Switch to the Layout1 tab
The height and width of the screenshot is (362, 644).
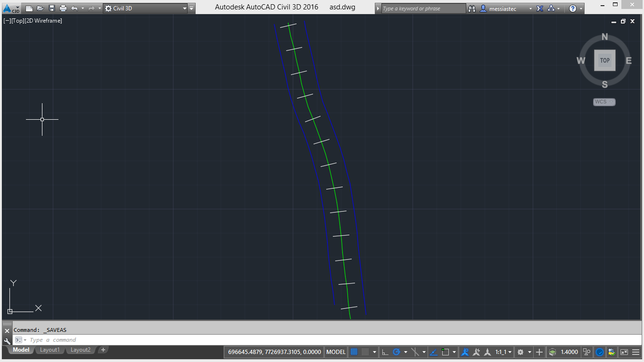click(x=50, y=350)
